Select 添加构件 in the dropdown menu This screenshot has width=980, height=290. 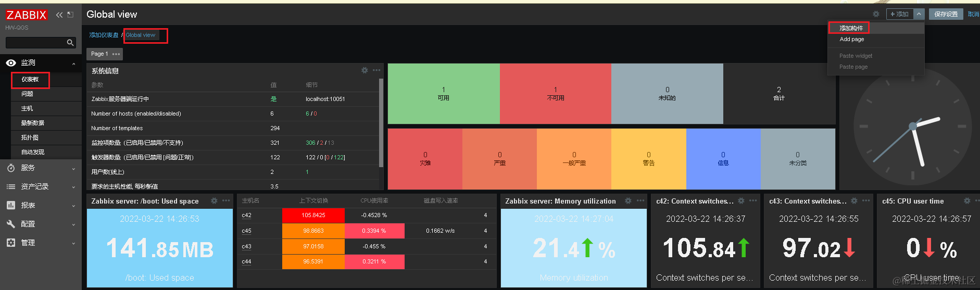[876, 28]
